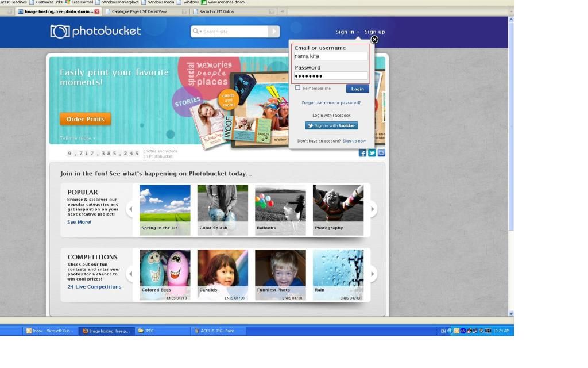Click the Login button
588x368 pixels.
pos(357,89)
